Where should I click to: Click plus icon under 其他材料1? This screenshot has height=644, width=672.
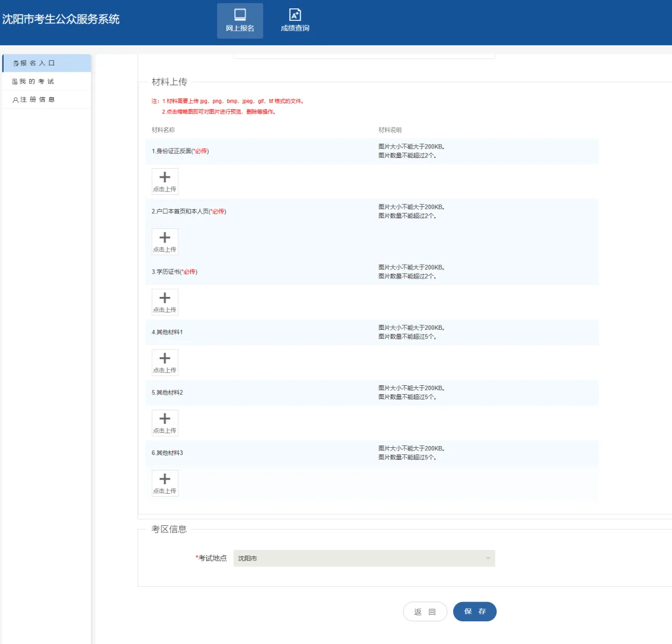[165, 358]
